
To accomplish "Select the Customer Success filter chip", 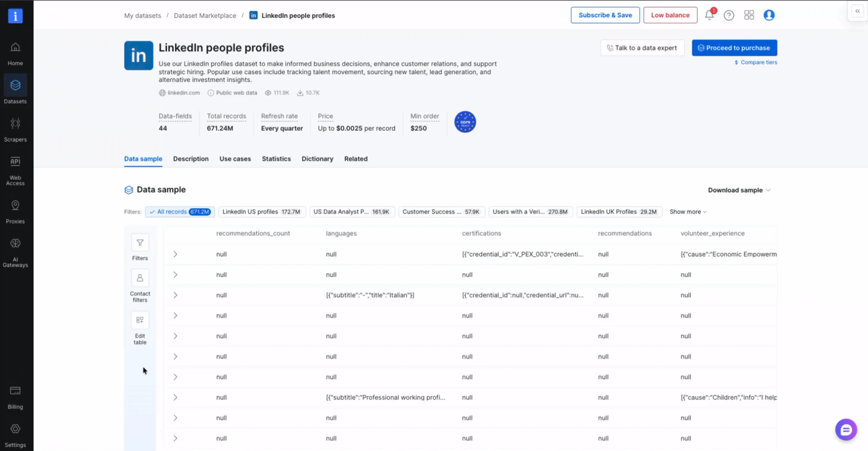I will [442, 212].
